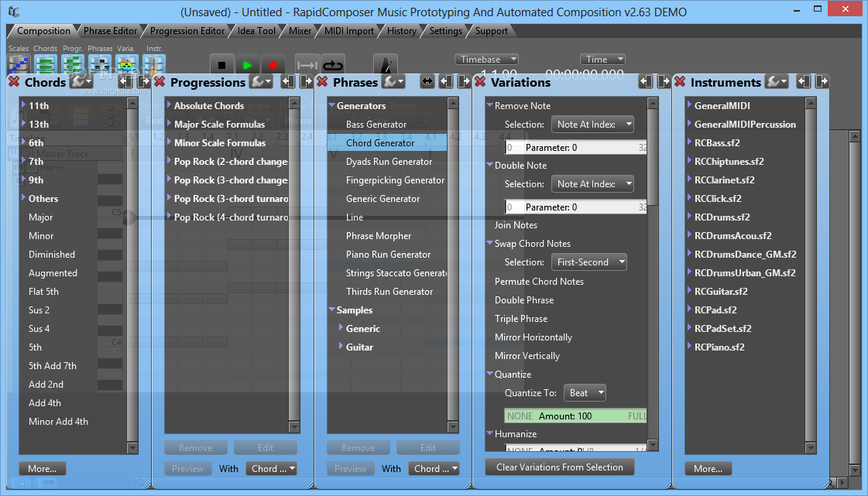The image size is (868, 496).
Task: Toggle the Variations browser icon
Action: 127,65
